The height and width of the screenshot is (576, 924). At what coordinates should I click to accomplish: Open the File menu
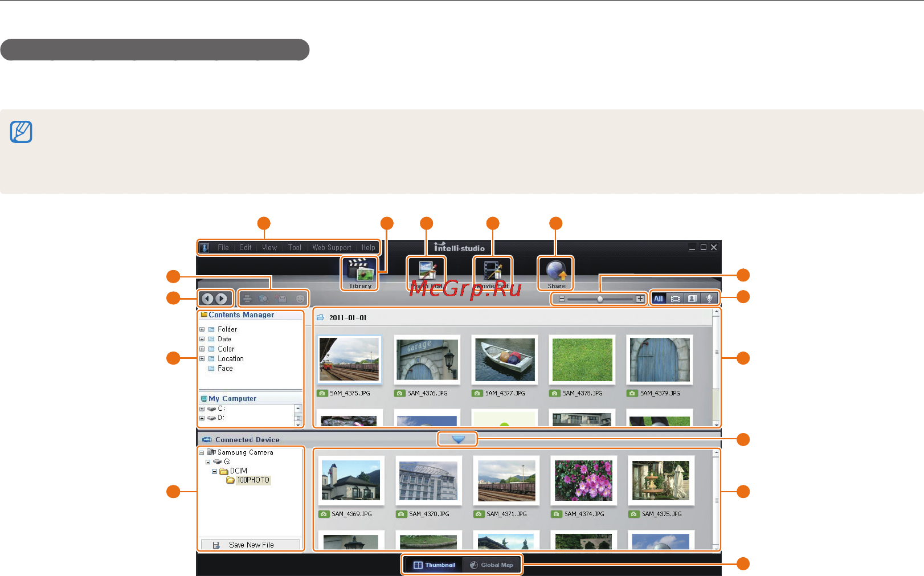pos(223,248)
